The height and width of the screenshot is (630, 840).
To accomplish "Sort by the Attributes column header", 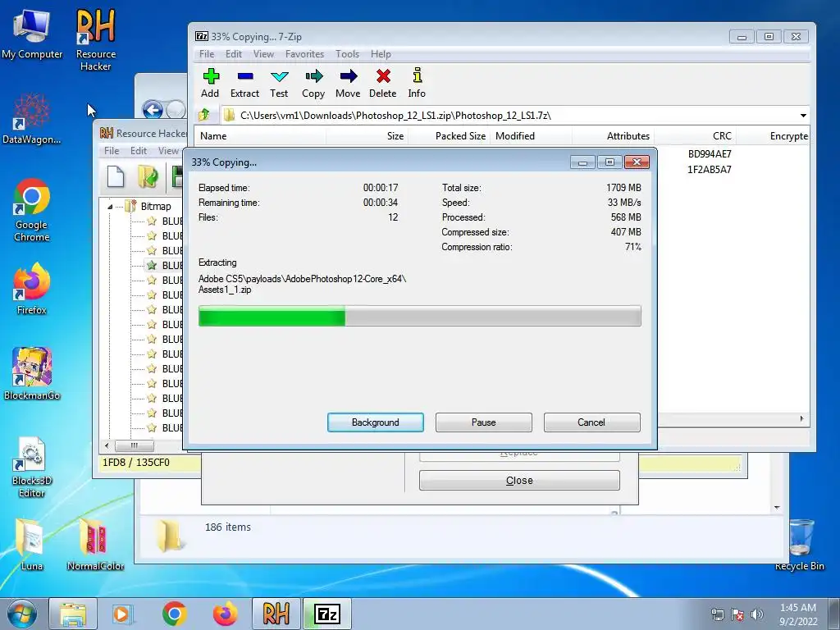I will tap(614, 136).
